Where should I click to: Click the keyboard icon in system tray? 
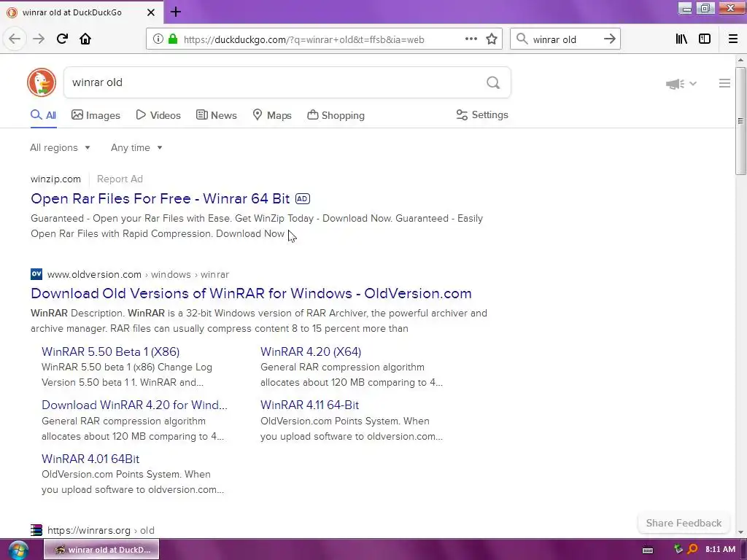pyautogui.click(x=648, y=550)
